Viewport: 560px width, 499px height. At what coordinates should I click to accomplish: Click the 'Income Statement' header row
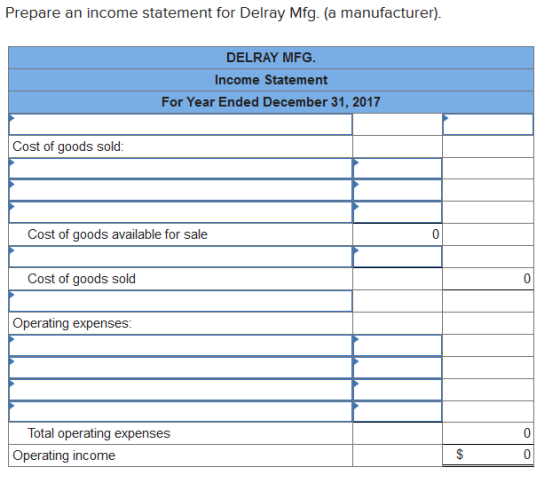coord(271,80)
